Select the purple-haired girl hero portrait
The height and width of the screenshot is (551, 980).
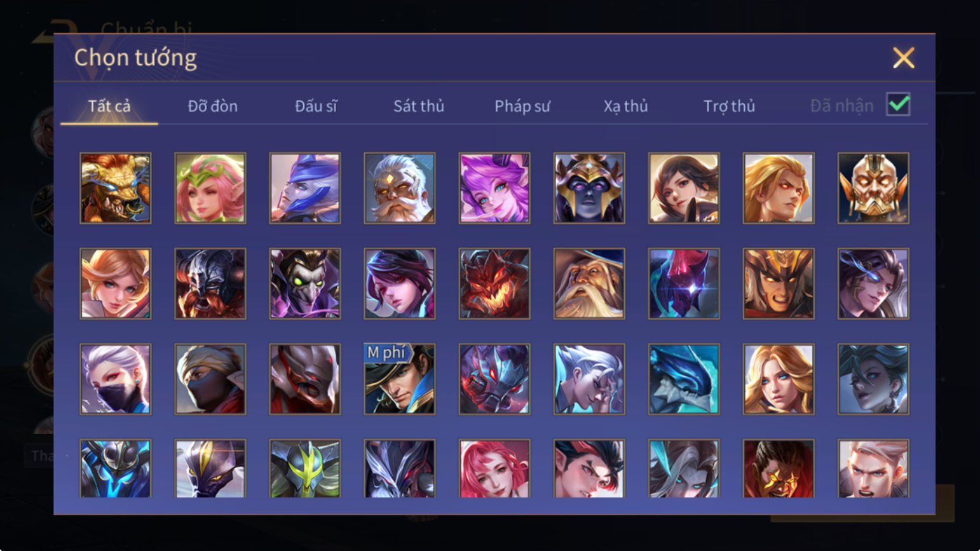[x=494, y=188]
